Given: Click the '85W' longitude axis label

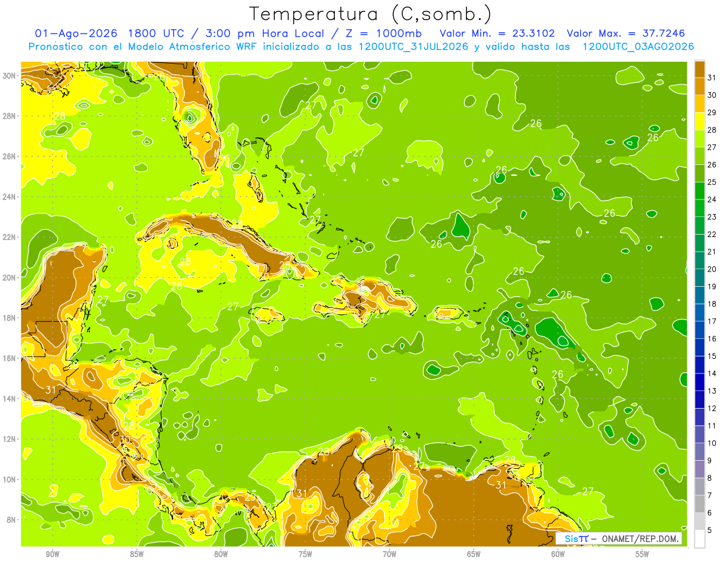Looking at the screenshot, I should point(136,554).
